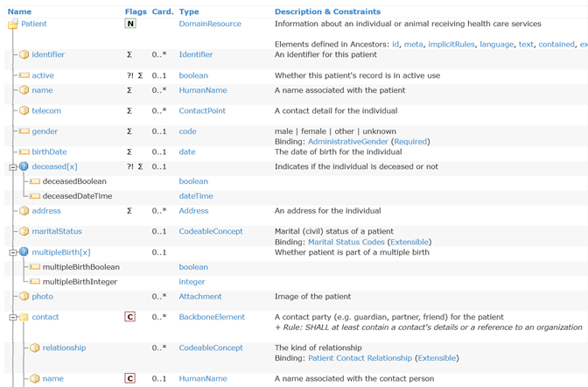Collapse the deceased[x] tree node

click(x=12, y=167)
